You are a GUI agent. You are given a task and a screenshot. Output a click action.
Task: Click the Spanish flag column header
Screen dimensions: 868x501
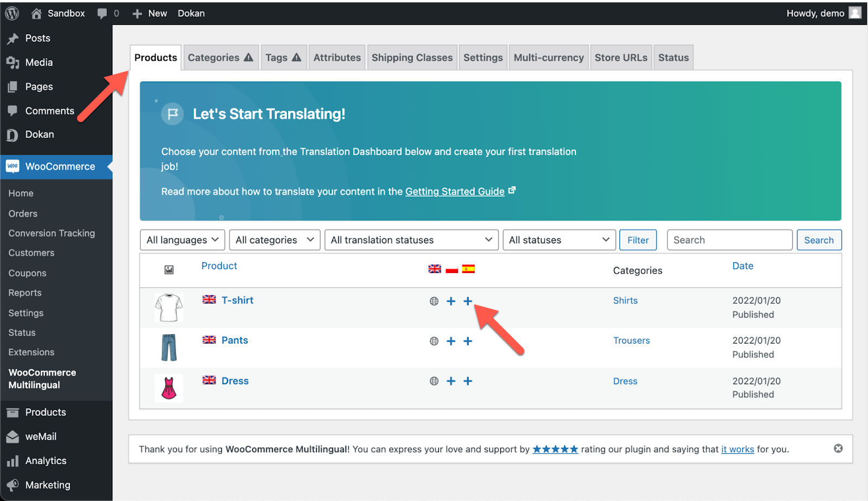click(469, 269)
